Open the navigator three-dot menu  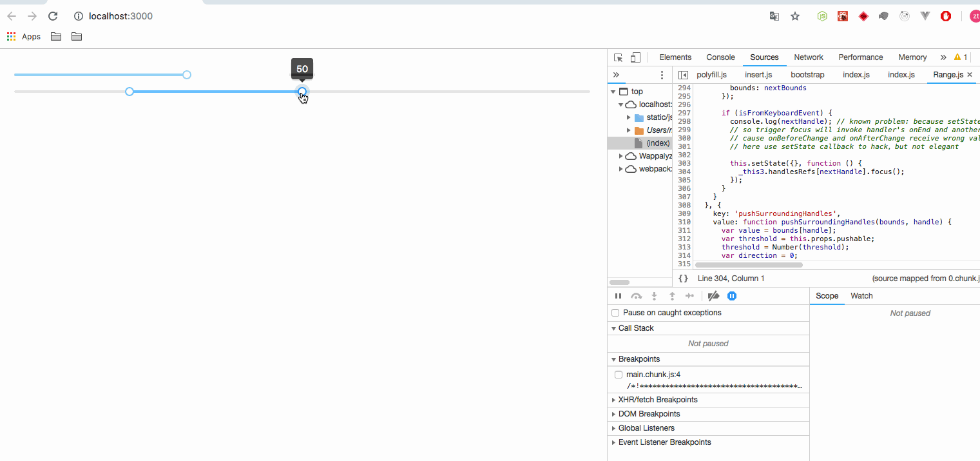[662, 75]
